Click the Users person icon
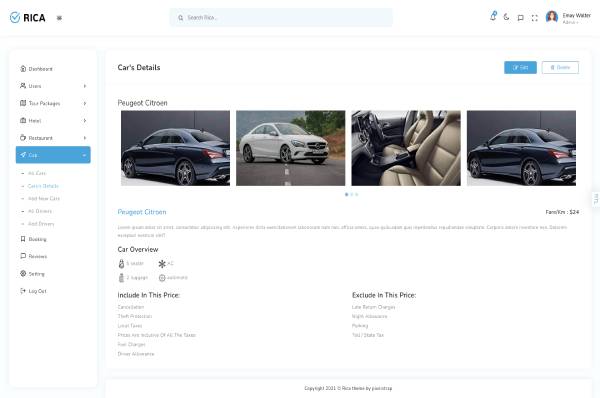The image size is (600, 398). point(23,86)
